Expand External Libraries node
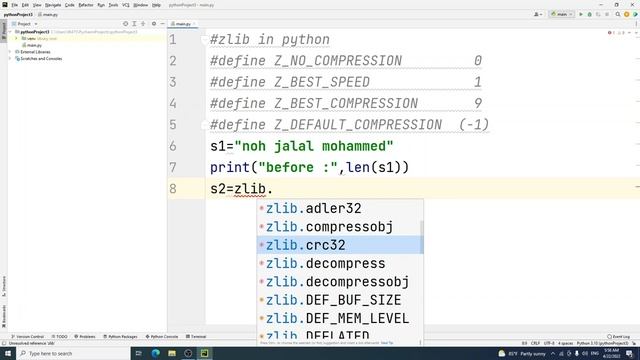The width and height of the screenshot is (640, 360). pos(10,52)
